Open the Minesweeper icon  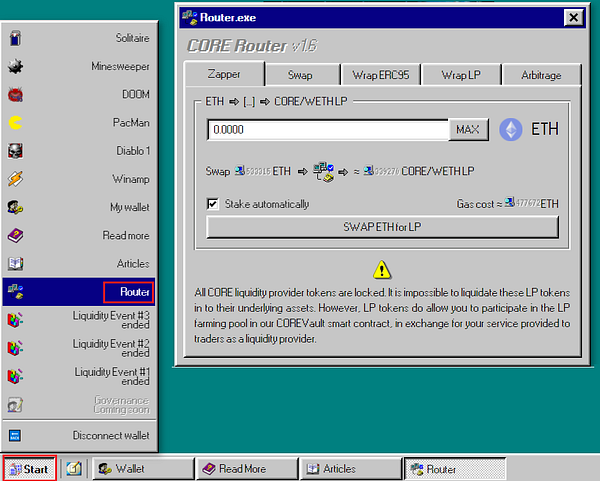tap(15, 66)
